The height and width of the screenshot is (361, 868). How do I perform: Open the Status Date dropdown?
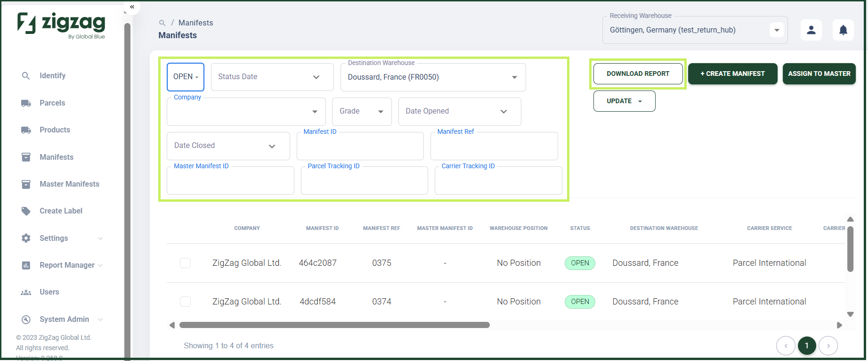(x=272, y=77)
